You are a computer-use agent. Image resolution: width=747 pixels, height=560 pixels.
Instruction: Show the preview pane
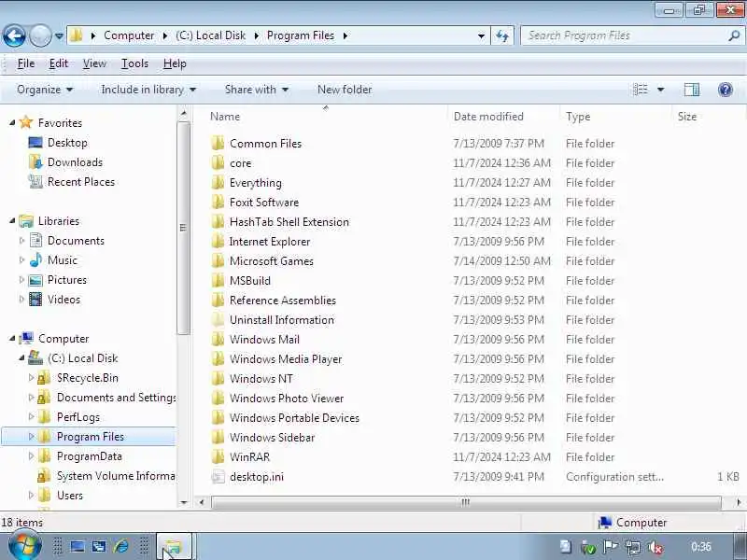(x=691, y=90)
